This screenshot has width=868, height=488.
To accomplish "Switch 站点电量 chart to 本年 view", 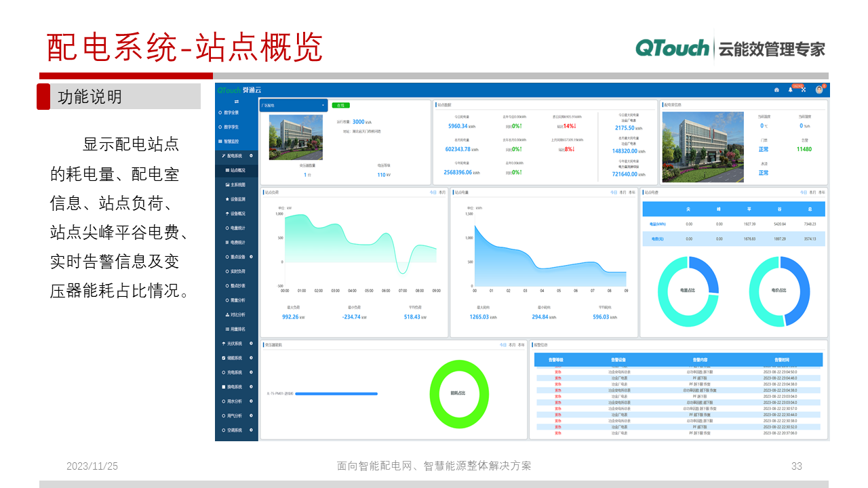I will [630, 192].
